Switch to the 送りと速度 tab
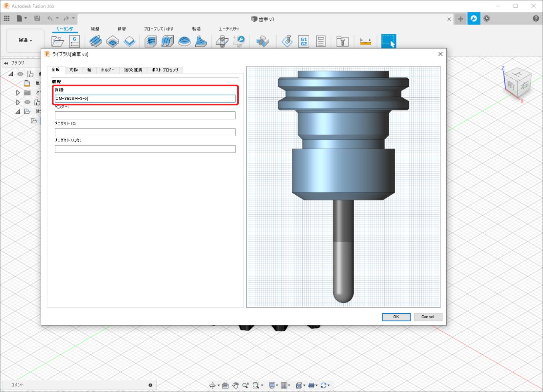Screen dimensions: 543x392 tap(133, 70)
